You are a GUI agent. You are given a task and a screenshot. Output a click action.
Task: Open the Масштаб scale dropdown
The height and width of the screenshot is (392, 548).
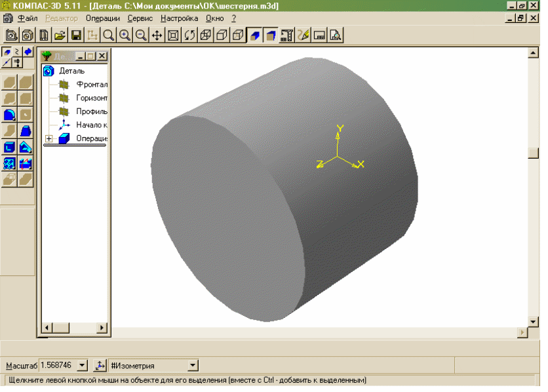82,365
